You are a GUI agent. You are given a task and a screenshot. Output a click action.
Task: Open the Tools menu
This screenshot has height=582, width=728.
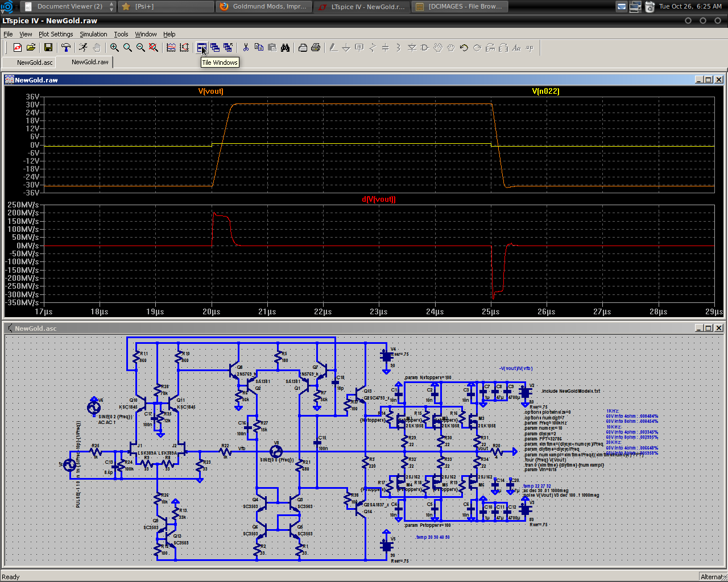click(x=121, y=34)
